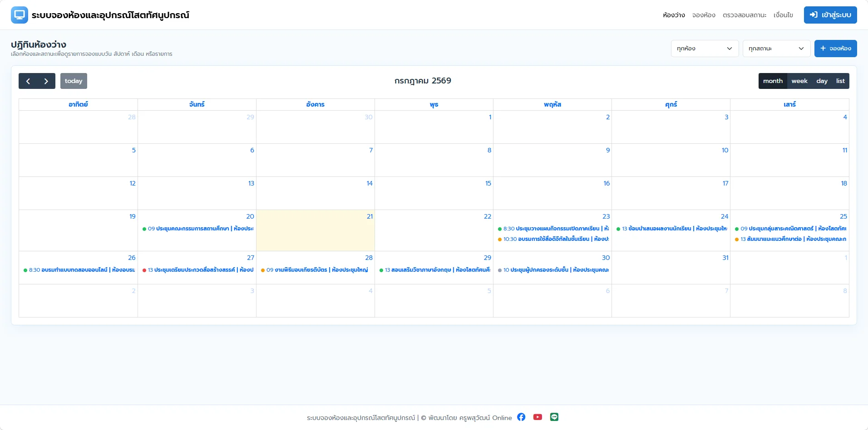
Task: Expand the ทุกห้อง room dropdown
Action: click(705, 49)
